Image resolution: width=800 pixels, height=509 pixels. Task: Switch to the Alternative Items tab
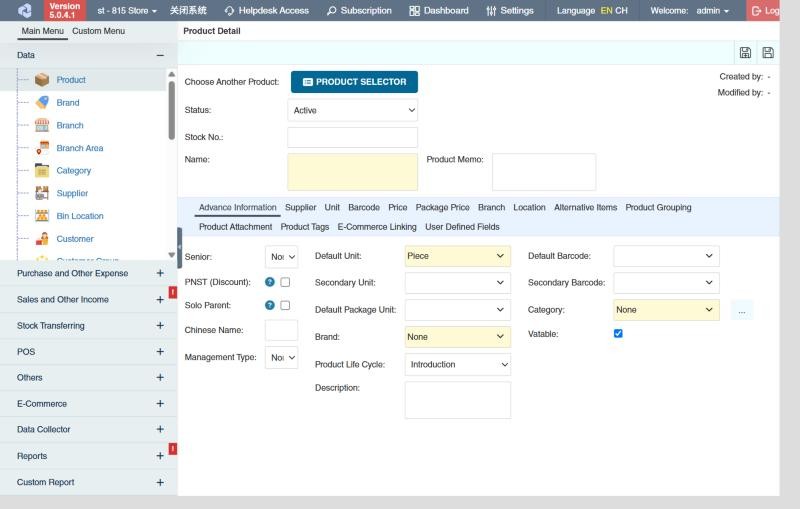(585, 207)
